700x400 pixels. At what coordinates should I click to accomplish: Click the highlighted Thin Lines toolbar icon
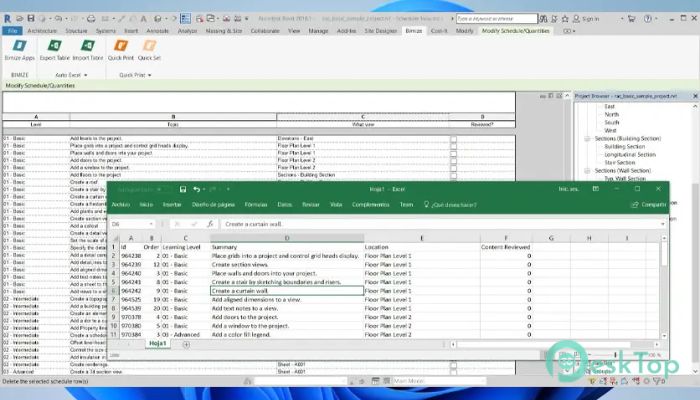(186, 18)
